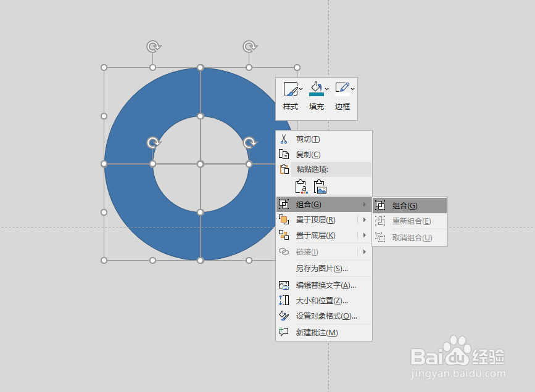Expand the 置于顶层 submenu arrow
The image size is (535, 392).
tap(364, 219)
